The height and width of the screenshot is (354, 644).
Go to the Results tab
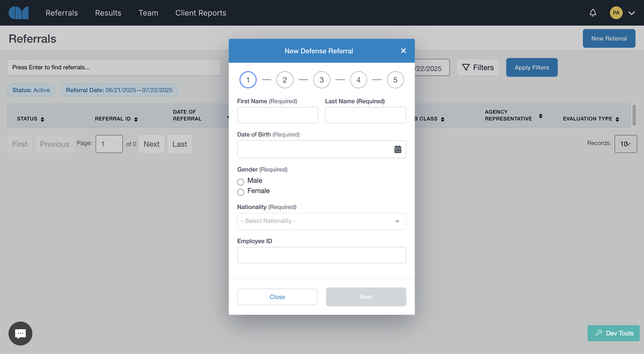(108, 13)
